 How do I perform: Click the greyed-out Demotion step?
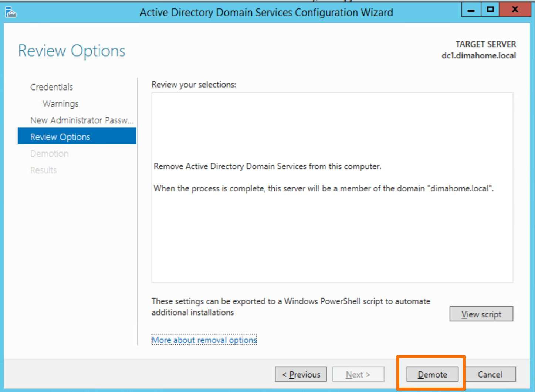[49, 154]
